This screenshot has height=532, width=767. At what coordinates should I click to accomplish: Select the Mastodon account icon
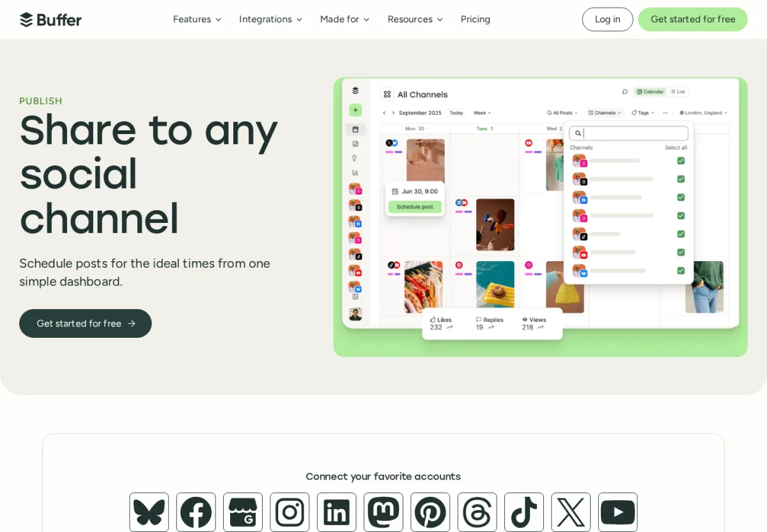click(383, 512)
